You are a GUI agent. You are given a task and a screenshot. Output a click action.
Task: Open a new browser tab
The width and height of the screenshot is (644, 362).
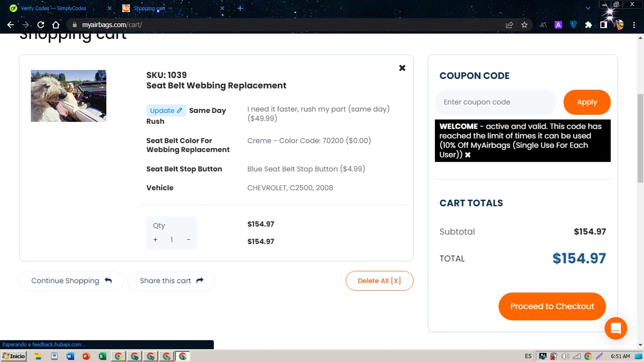pyautogui.click(x=240, y=8)
